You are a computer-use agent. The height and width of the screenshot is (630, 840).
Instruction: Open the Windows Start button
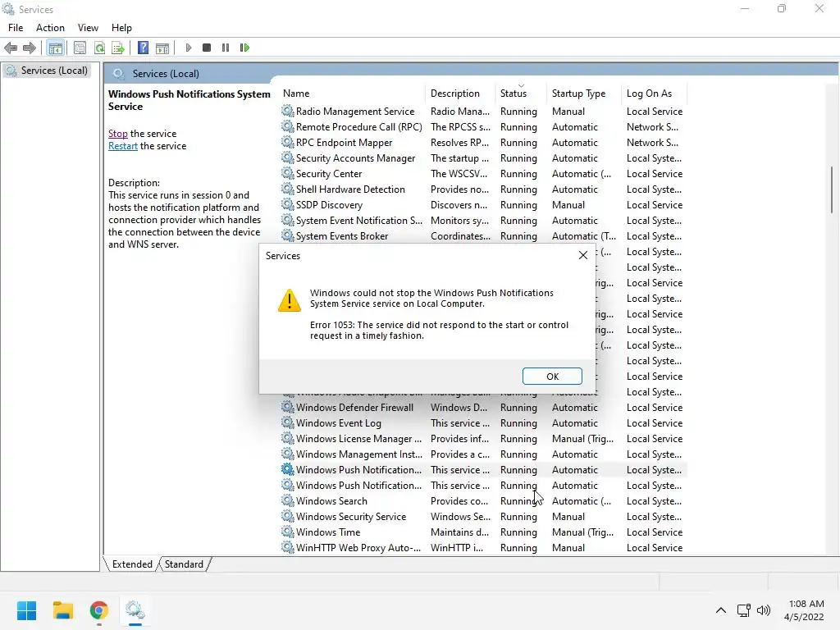[x=26, y=610]
